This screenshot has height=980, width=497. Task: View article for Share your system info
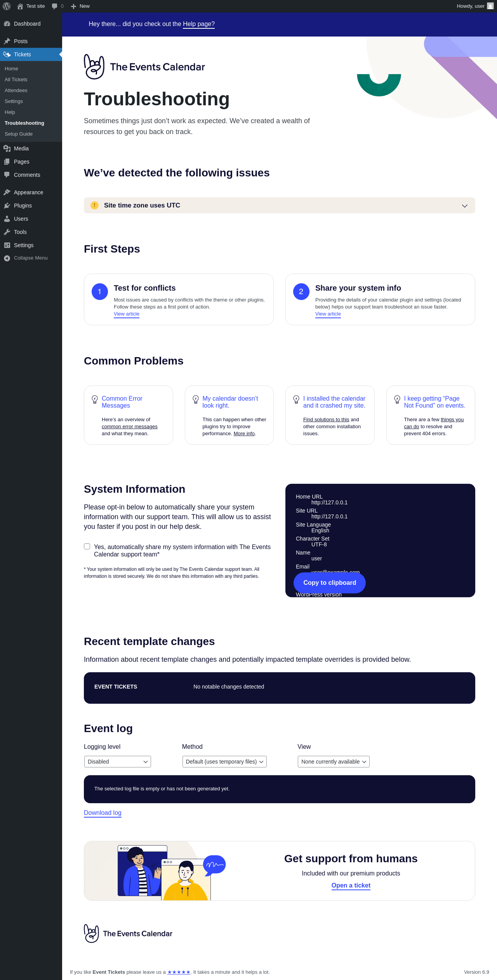click(328, 314)
